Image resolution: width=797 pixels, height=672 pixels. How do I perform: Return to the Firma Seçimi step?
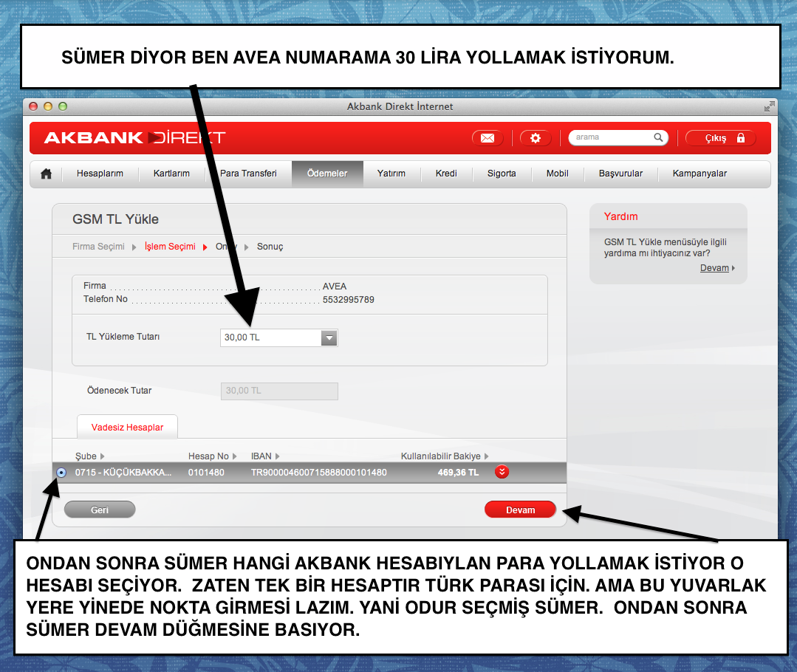98,247
